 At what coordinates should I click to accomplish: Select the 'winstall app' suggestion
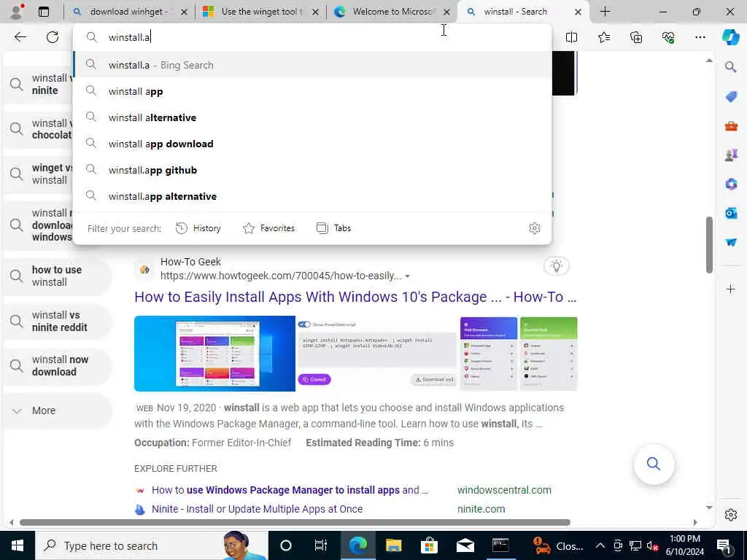pyautogui.click(x=312, y=91)
